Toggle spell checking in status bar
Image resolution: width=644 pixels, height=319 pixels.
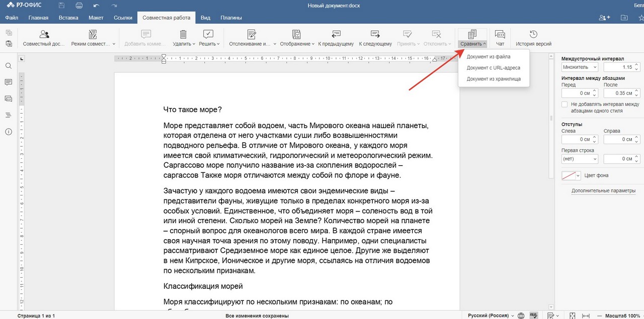pos(534,315)
